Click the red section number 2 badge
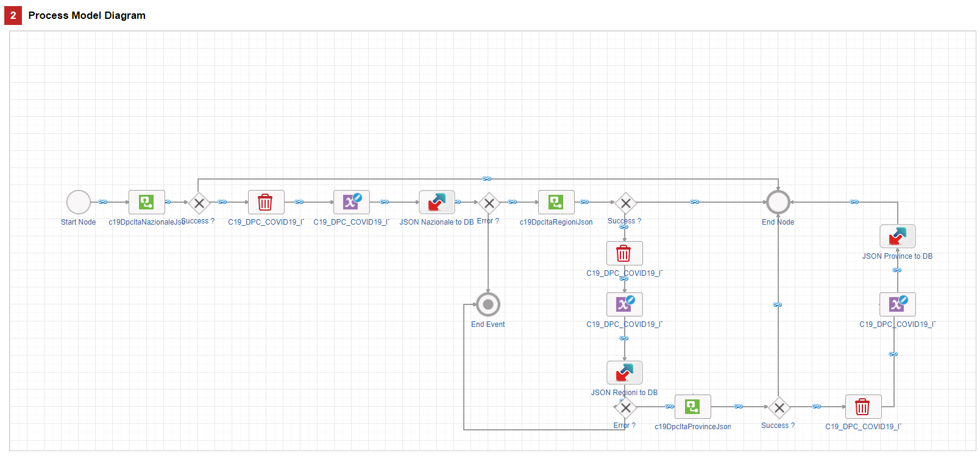This screenshot has width=980, height=456. click(13, 15)
